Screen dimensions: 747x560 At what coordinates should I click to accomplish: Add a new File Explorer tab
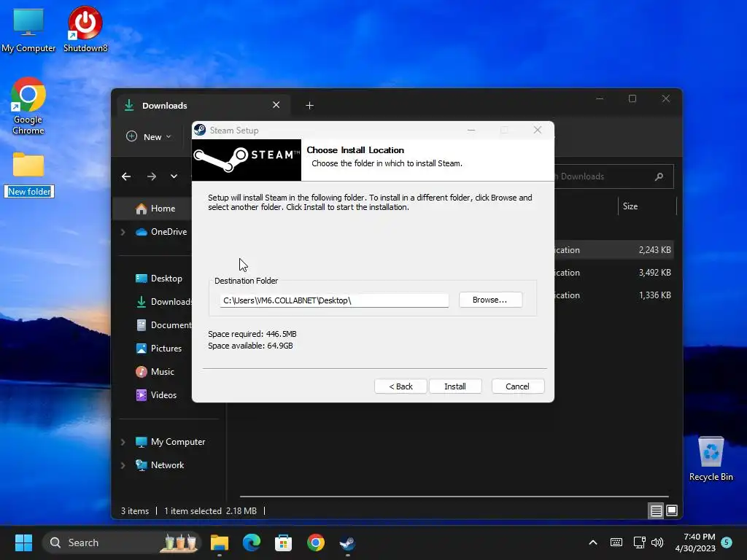click(x=309, y=105)
